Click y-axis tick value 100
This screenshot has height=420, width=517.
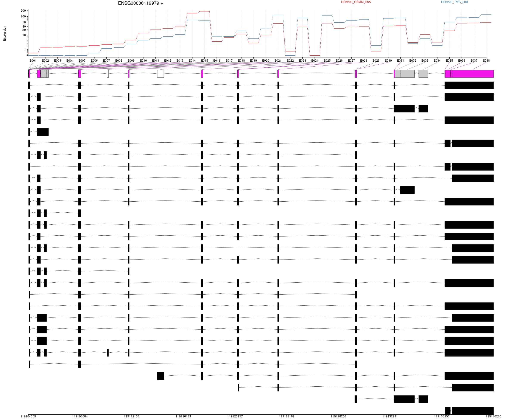pyautogui.click(x=23, y=16)
